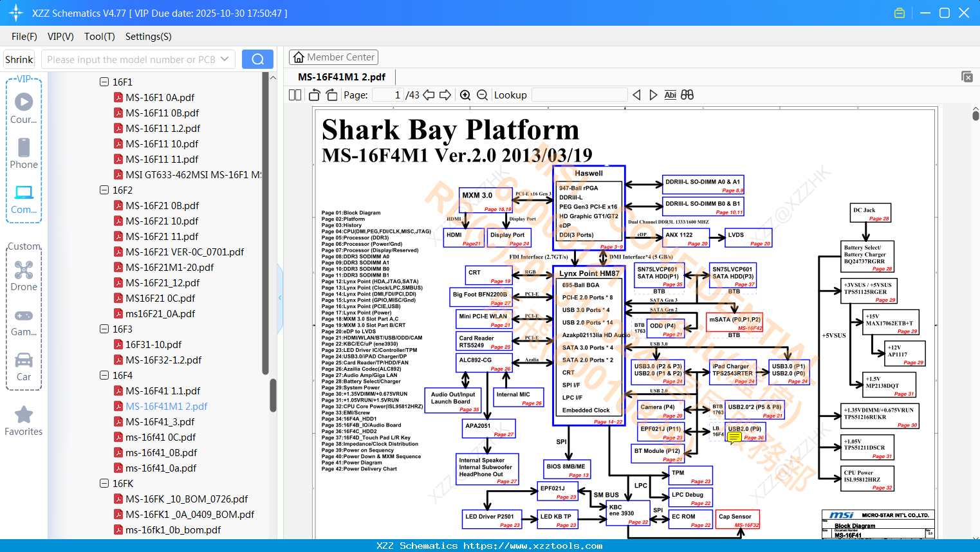Open the Phone category
980x552 pixels.
[24, 153]
